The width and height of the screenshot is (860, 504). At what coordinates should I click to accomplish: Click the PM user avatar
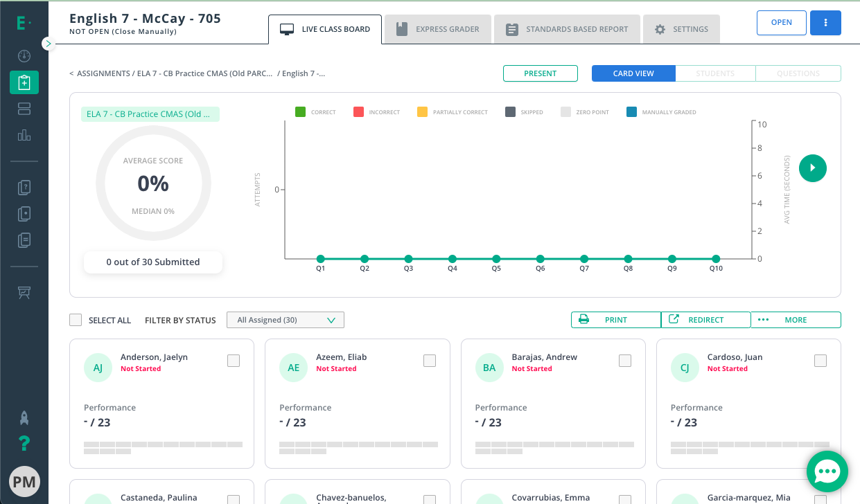point(24,482)
